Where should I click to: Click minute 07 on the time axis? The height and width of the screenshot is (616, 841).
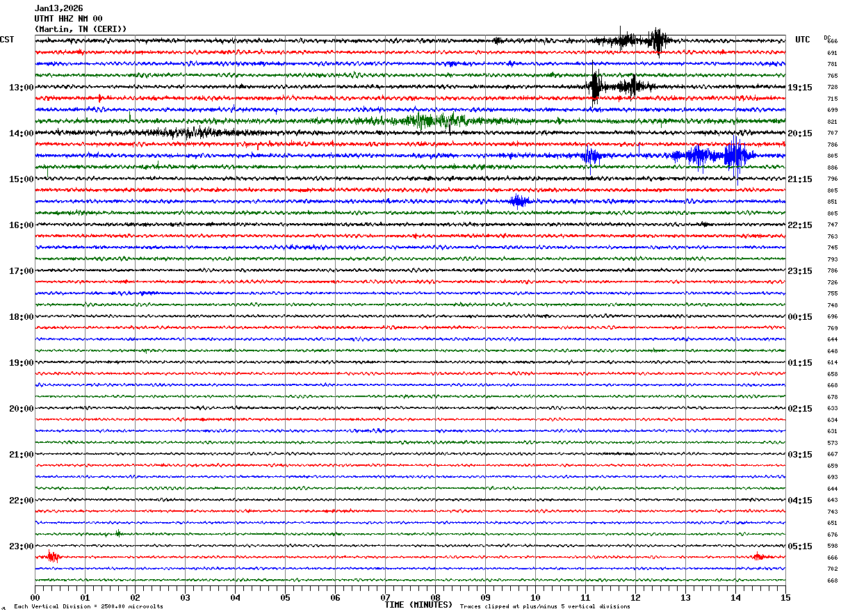click(x=385, y=597)
